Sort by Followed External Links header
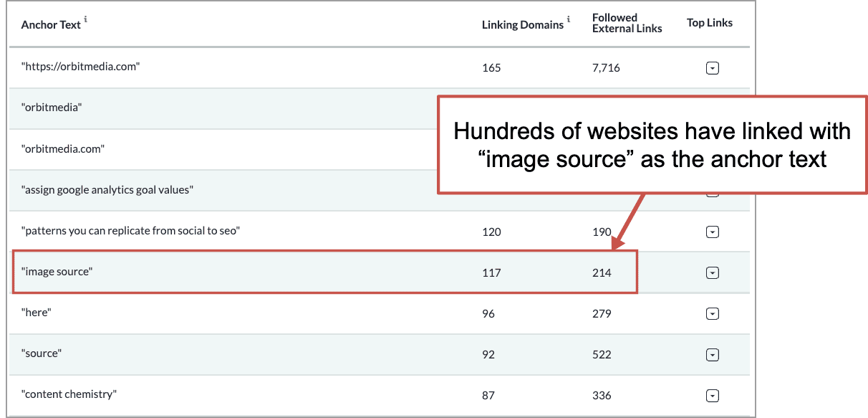Image resolution: width=868 pixels, height=418 pixels. [x=627, y=23]
